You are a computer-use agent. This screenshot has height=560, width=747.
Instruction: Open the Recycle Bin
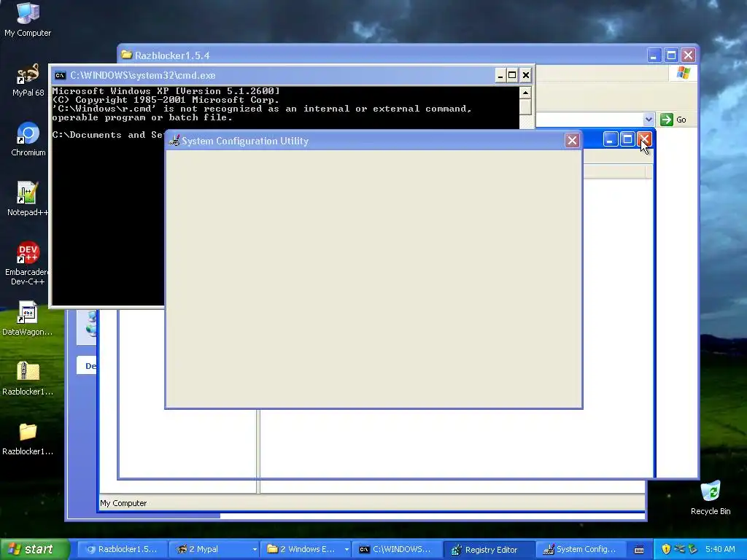[x=711, y=497]
